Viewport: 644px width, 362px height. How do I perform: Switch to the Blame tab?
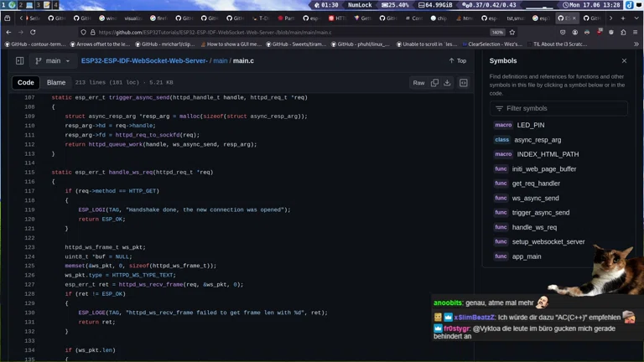pos(56,83)
